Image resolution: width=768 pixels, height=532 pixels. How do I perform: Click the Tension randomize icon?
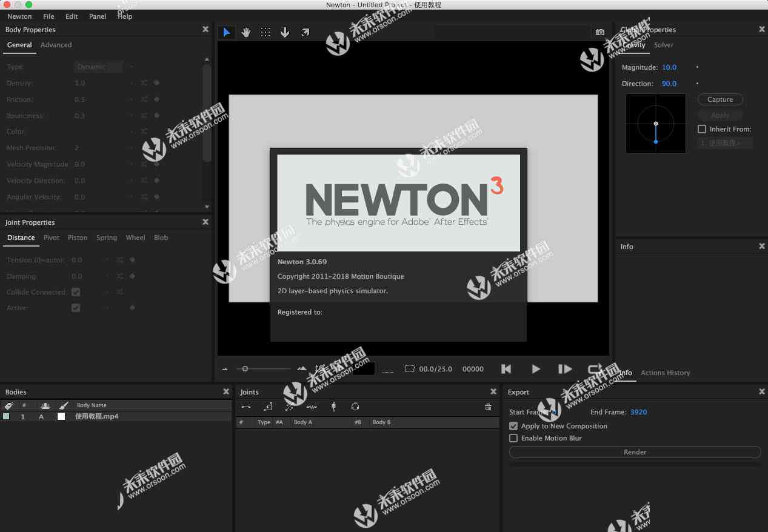[x=120, y=260]
